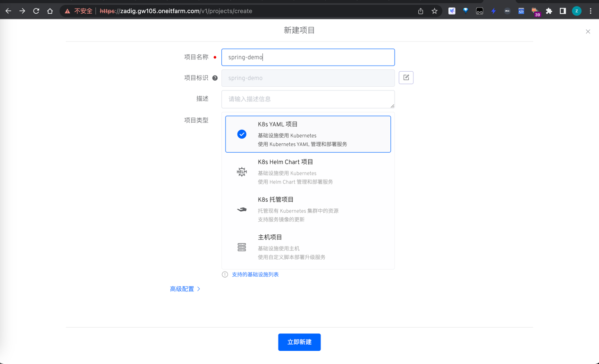Select the 主机项目 type
Viewport: 599px width, 364px height.
coord(308,247)
